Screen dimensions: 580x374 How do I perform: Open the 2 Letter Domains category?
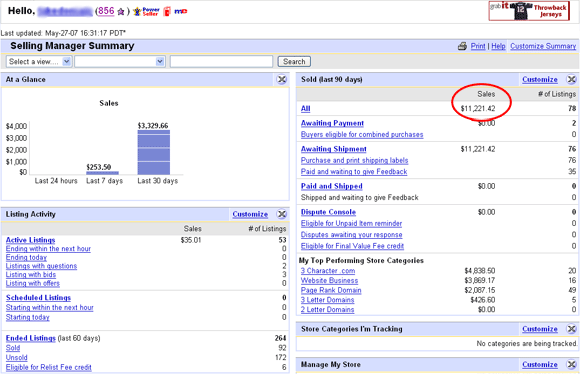tap(327, 310)
